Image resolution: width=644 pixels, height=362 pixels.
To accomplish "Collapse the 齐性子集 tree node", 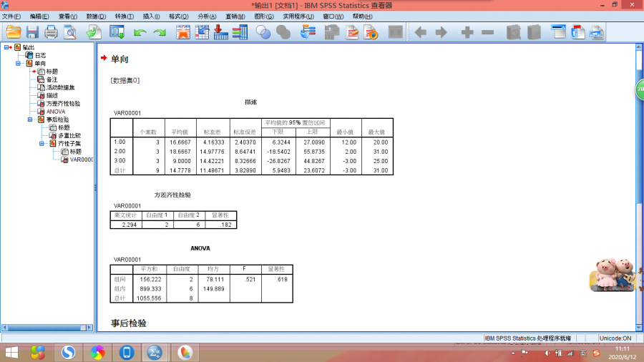I will pos(42,144).
